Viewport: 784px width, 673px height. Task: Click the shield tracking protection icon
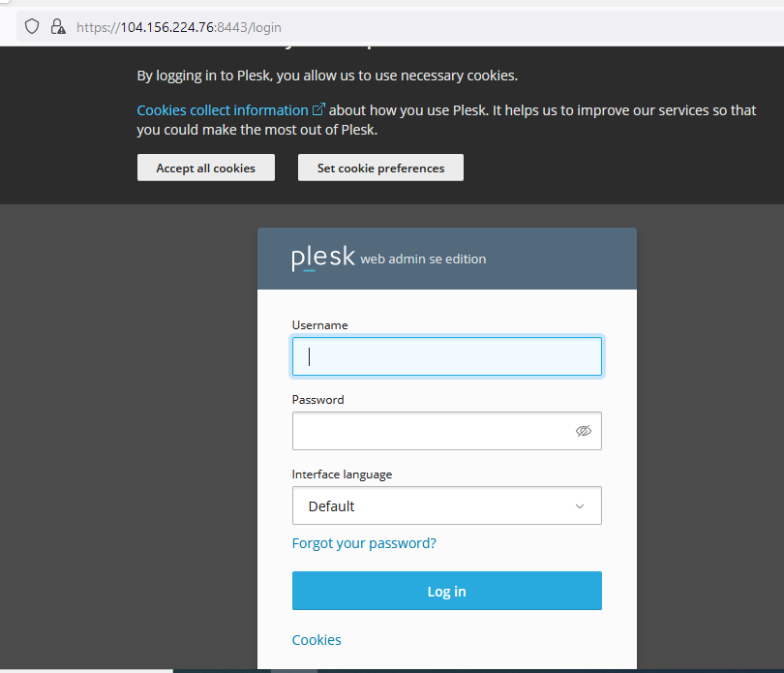click(32, 26)
